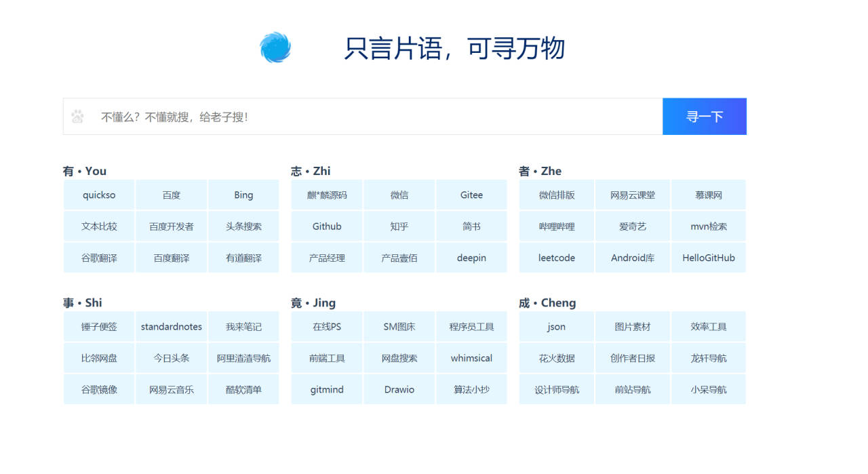Open the 哔哩哔哩 link

click(x=557, y=226)
